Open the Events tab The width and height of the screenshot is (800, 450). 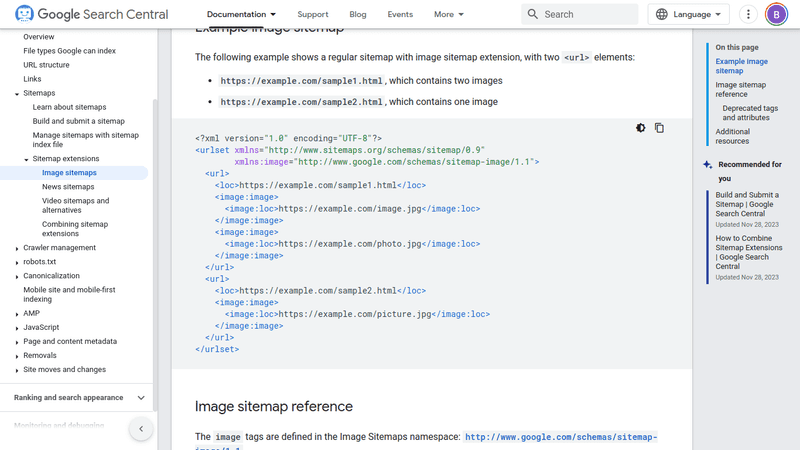click(x=400, y=15)
